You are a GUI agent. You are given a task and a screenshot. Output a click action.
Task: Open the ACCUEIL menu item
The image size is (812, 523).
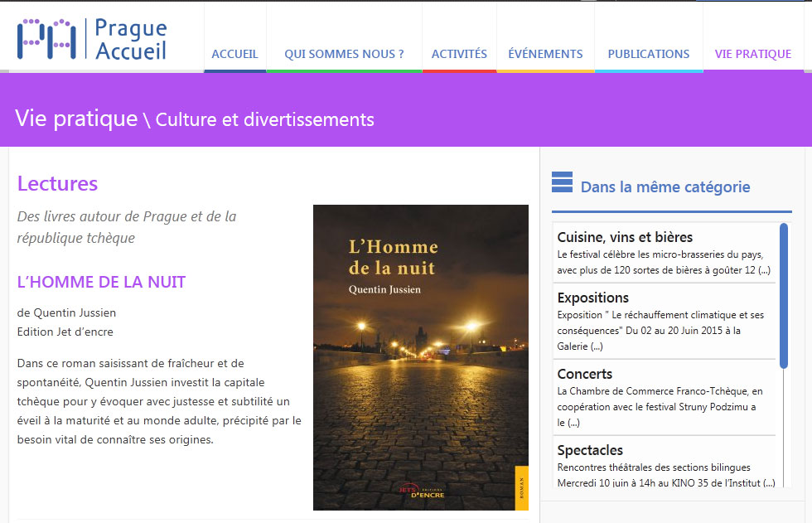tap(234, 54)
